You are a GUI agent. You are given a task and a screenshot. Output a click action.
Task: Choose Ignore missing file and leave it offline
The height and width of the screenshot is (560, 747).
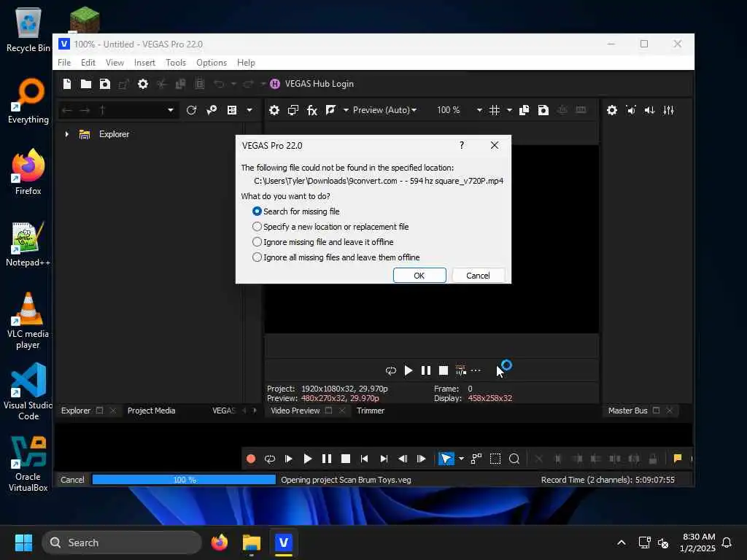coord(323,242)
